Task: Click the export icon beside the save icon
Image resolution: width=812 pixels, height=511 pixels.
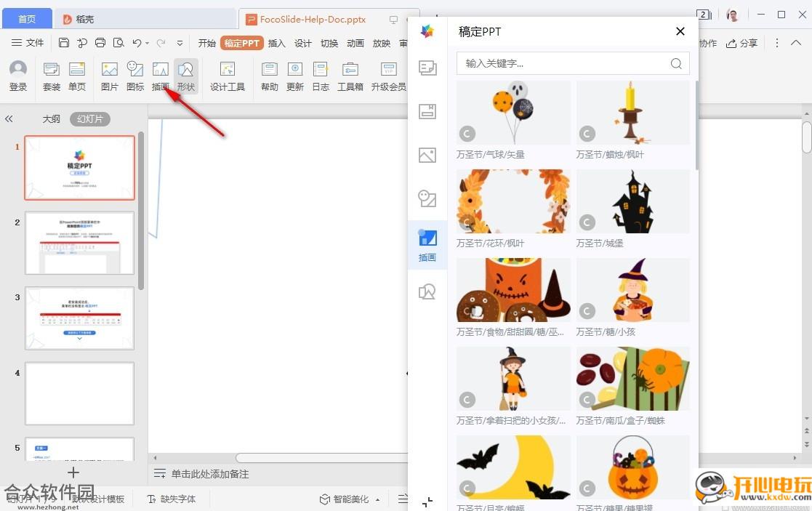Action: [x=82, y=43]
